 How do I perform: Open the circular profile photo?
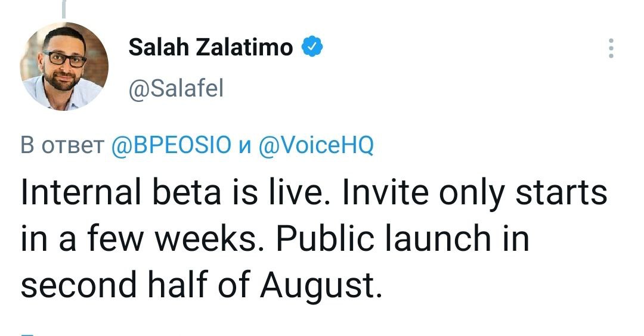[64, 66]
